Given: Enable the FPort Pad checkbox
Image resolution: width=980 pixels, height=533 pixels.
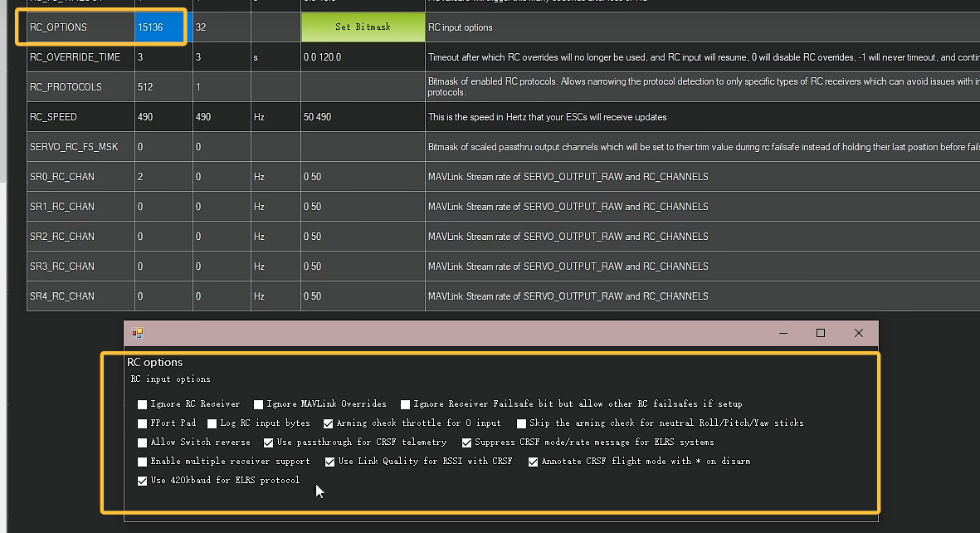Looking at the screenshot, I should (x=143, y=424).
